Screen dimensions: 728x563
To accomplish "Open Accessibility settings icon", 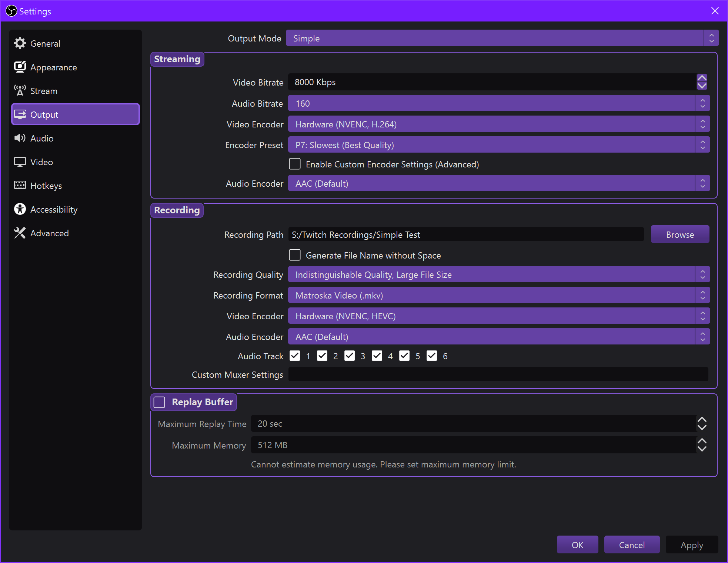I will [x=20, y=209].
